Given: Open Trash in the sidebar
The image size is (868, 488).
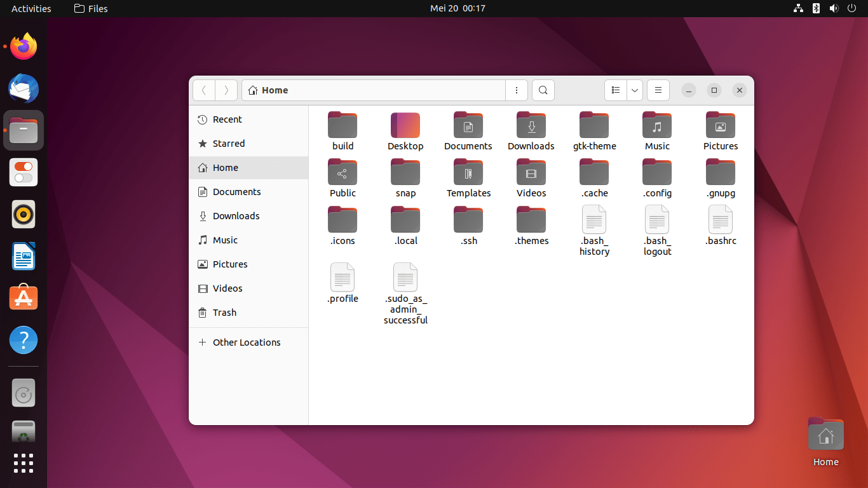Looking at the screenshot, I should 248,313.
